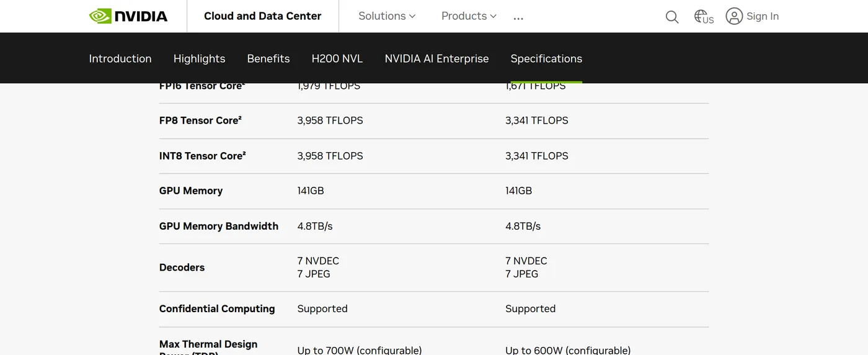Click the second 141GB GPU Memory value
The height and width of the screenshot is (355, 868).
point(519,191)
